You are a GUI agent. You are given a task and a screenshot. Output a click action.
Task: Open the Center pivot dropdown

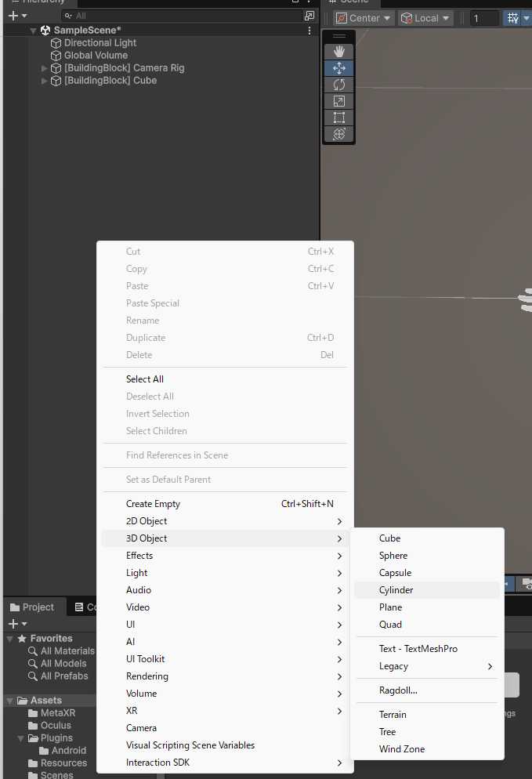click(364, 18)
